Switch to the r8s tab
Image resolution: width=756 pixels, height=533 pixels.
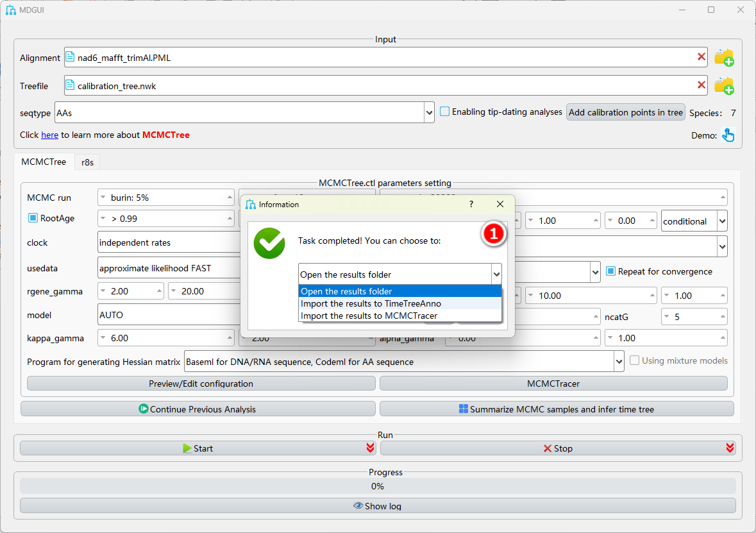click(x=87, y=162)
